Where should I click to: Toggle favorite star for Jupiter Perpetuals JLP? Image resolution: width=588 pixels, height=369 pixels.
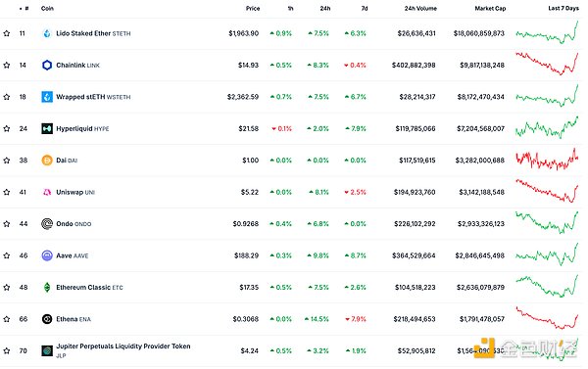click(x=7, y=351)
